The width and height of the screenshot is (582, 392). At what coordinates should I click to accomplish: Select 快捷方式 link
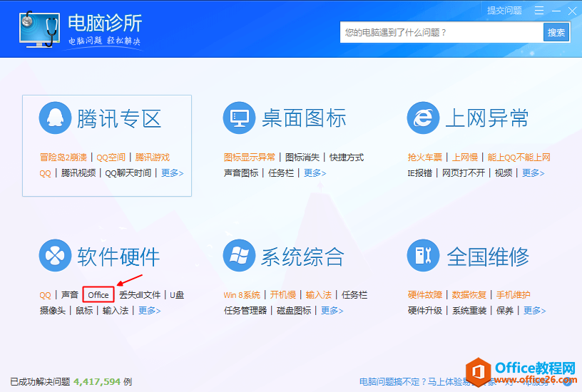[347, 158]
